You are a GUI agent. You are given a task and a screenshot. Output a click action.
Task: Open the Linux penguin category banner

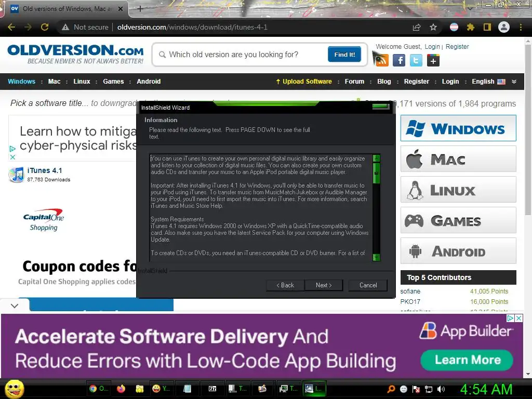(x=458, y=189)
